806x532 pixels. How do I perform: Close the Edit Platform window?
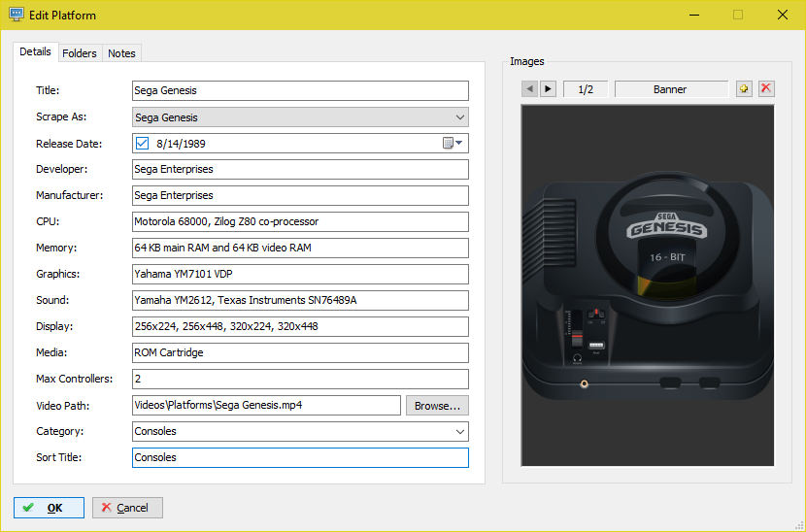point(783,15)
